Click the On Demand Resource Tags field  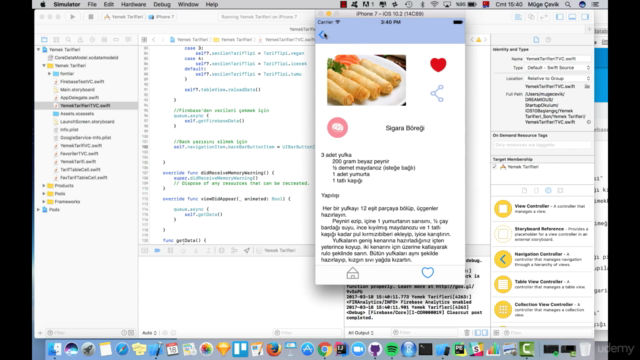(x=542, y=145)
